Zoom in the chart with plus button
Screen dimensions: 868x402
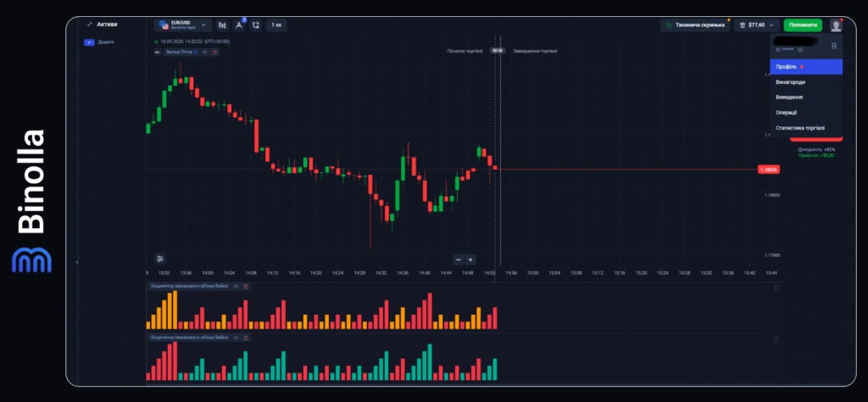click(470, 260)
